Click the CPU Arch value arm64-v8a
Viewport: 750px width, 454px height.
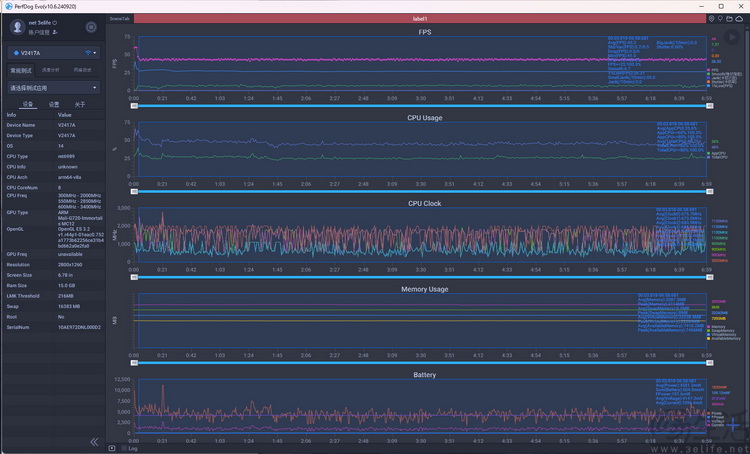(x=69, y=177)
